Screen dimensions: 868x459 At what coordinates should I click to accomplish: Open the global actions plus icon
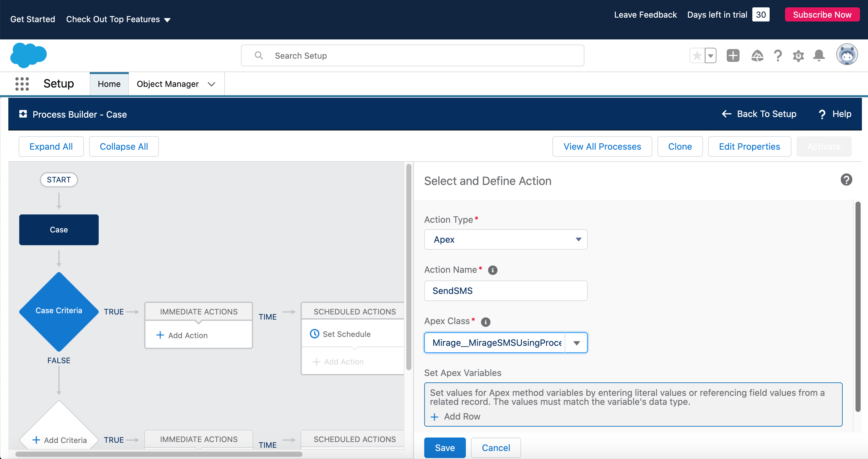[x=733, y=55]
